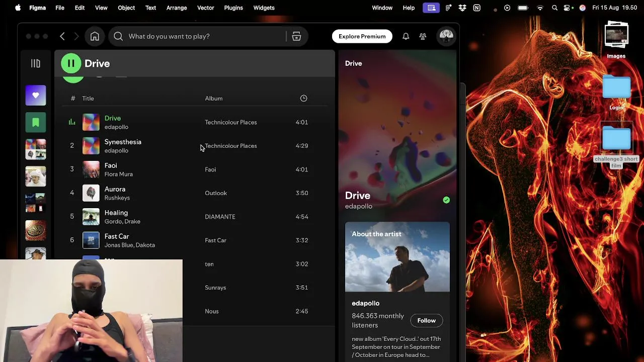Click the Synesthesia track title

pos(123,142)
